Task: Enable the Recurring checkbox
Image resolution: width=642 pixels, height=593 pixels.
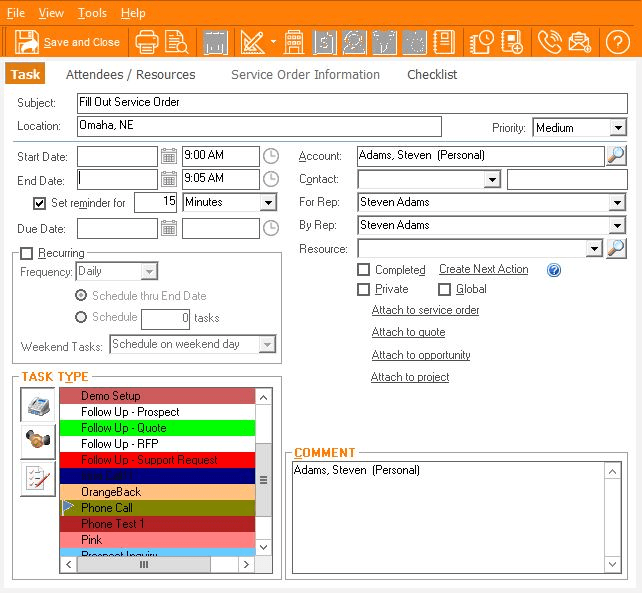Action: click(27, 253)
